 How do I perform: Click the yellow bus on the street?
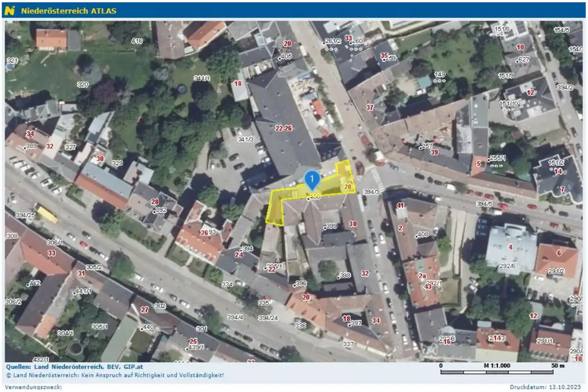47,214
